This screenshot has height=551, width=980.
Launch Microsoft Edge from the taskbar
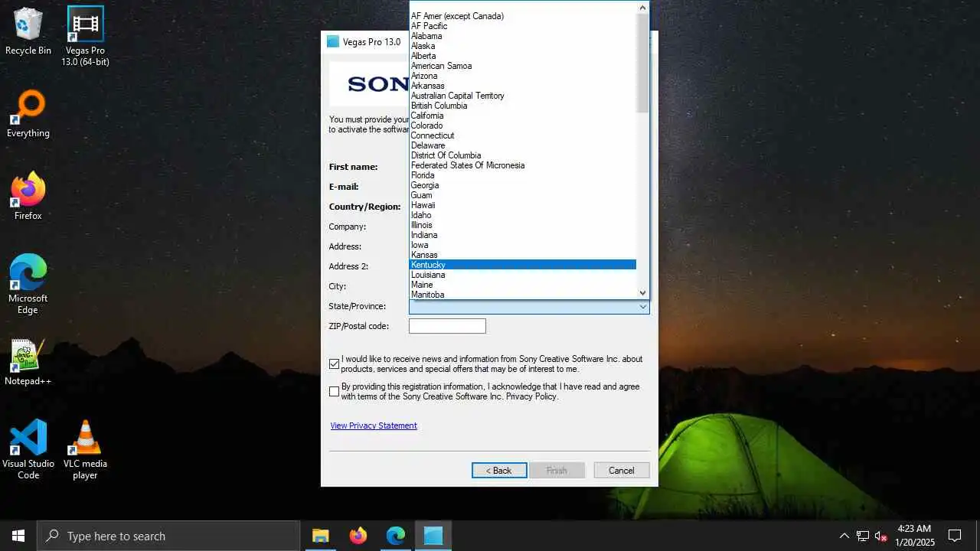395,536
